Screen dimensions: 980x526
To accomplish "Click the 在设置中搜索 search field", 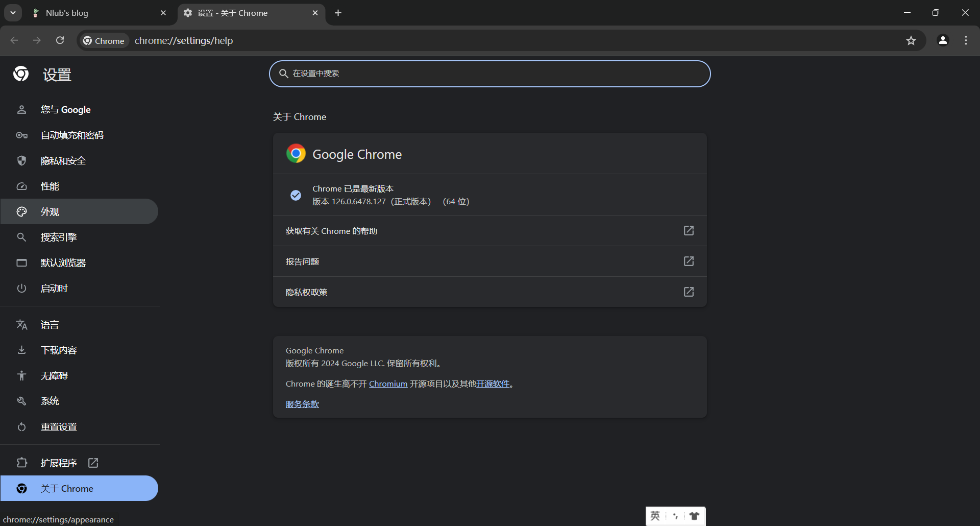I will (x=489, y=74).
